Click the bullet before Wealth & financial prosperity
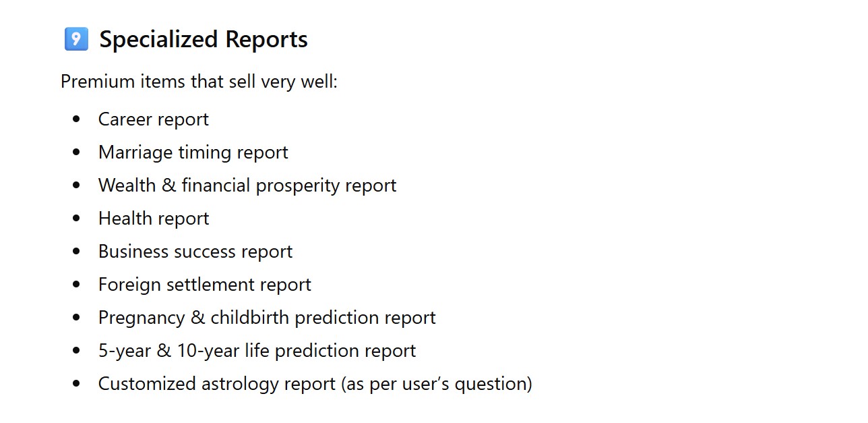Viewport: 868px width, 423px height. [x=76, y=186]
